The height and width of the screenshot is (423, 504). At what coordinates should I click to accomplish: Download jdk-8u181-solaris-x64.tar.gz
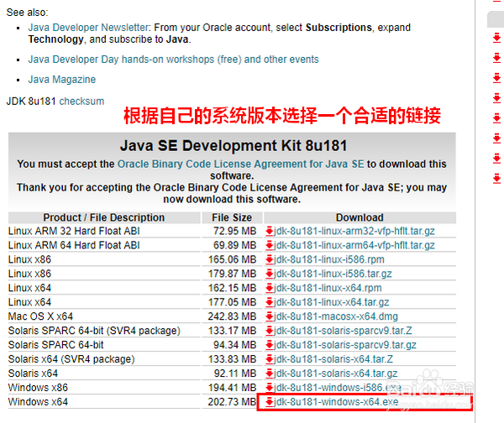click(335, 373)
